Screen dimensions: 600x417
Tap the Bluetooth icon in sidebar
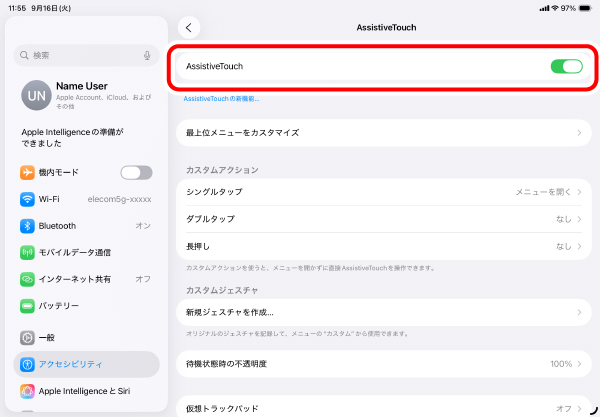click(27, 226)
